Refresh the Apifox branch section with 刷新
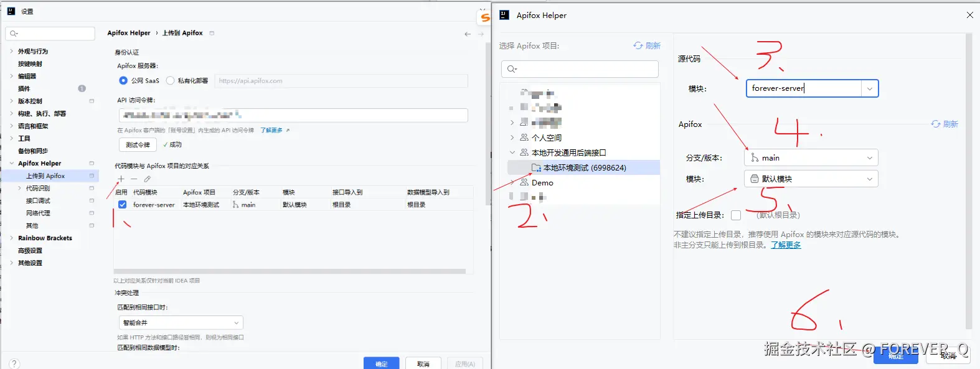Image resolution: width=980 pixels, height=369 pixels. (x=945, y=124)
